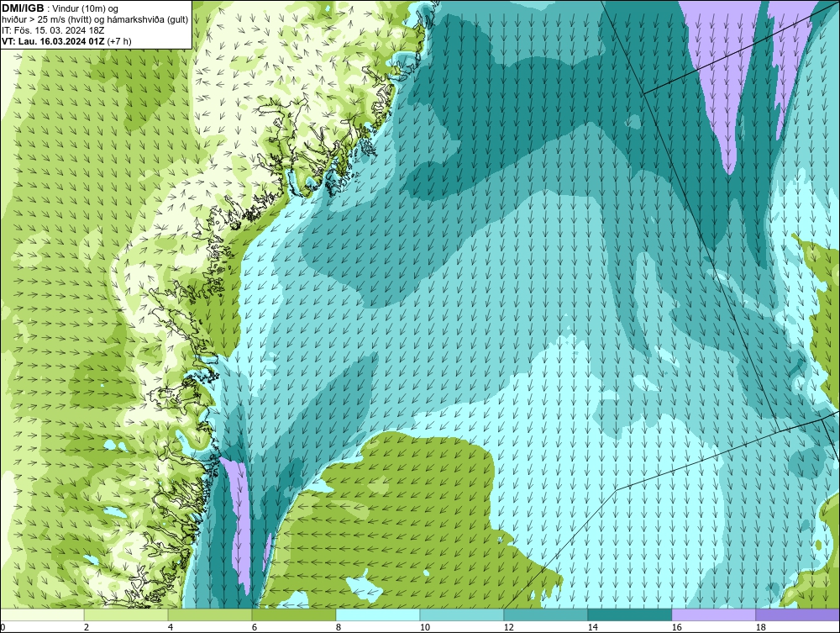Click the 4–6 m/s green swatch
Viewport: 840px width, 633px height.
tap(210, 615)
